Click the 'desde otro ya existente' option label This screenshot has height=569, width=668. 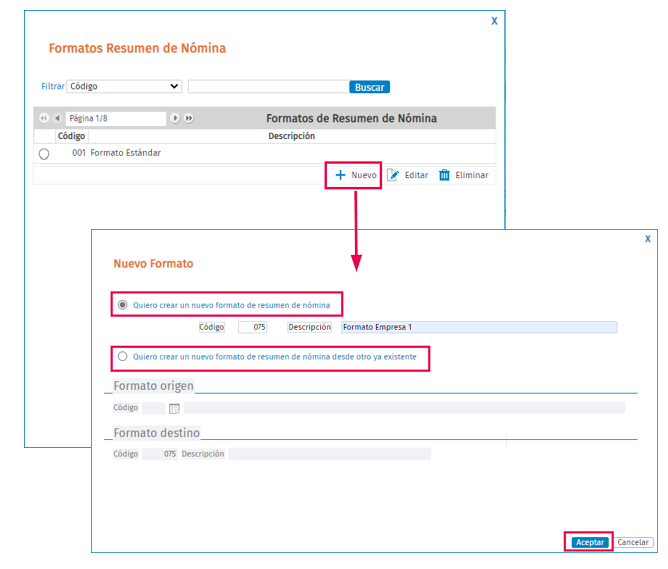click(x=275, y=356)
